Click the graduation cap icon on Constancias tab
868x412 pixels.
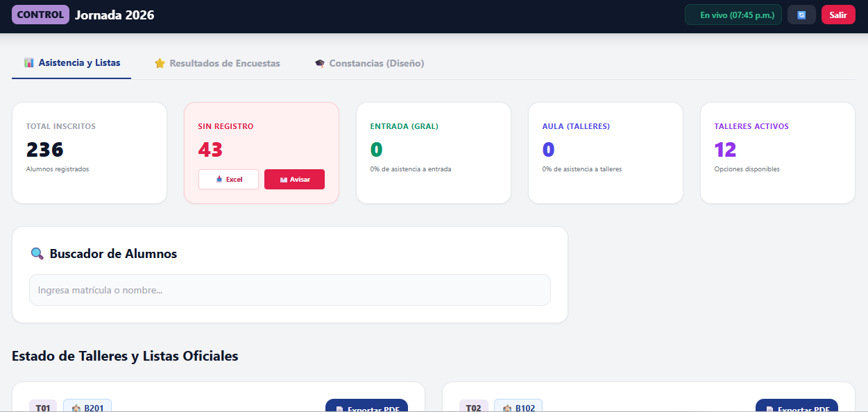320,63
